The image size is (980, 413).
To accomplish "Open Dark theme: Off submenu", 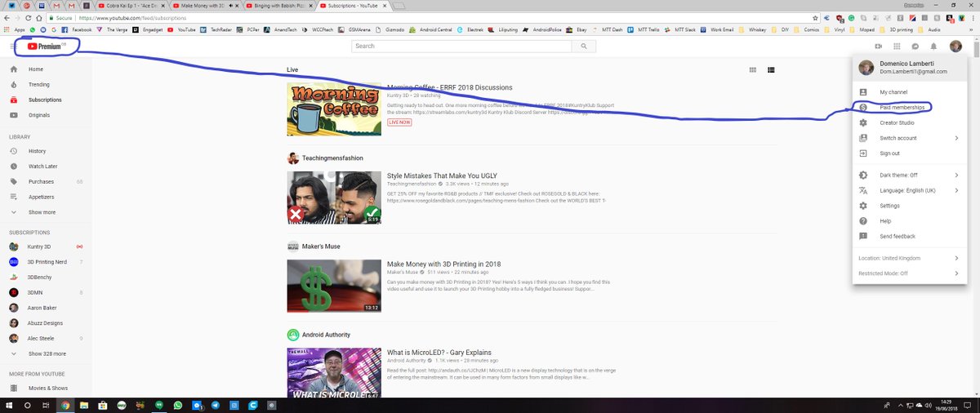I will pyautogui.click(x=909, y=175).
